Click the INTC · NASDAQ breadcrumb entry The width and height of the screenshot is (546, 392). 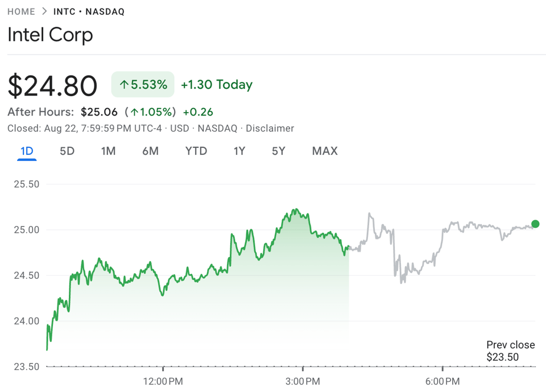point(89,11)
